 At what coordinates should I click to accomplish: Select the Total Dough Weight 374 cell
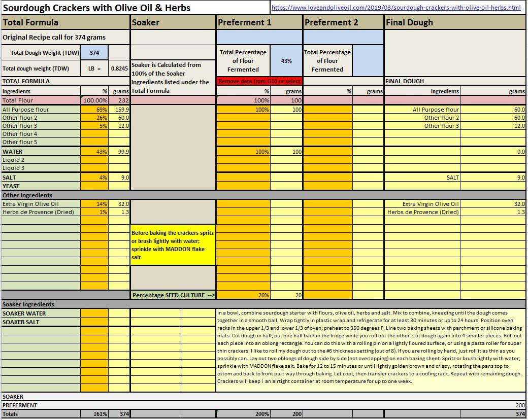(x=94, y=53)
